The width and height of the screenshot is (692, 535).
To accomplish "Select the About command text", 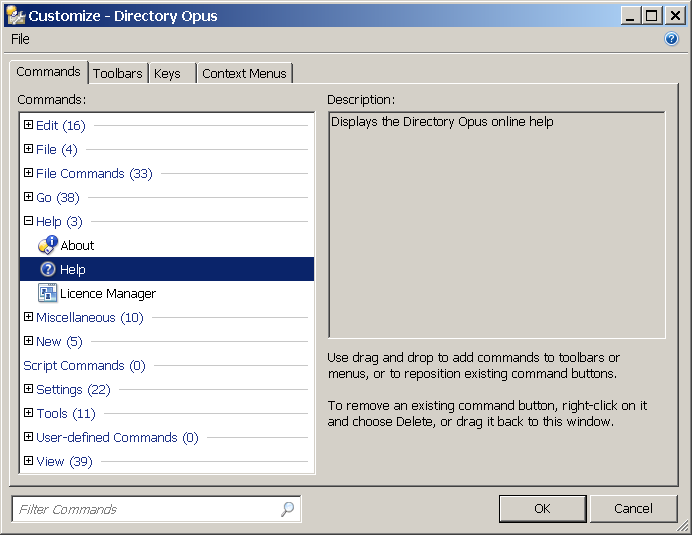I will point(77,245).
